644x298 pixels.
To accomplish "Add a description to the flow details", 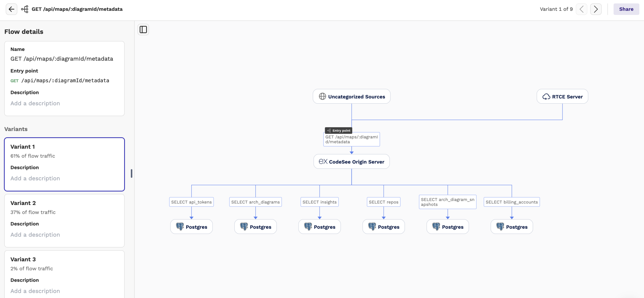I will [x=35, y=103].
